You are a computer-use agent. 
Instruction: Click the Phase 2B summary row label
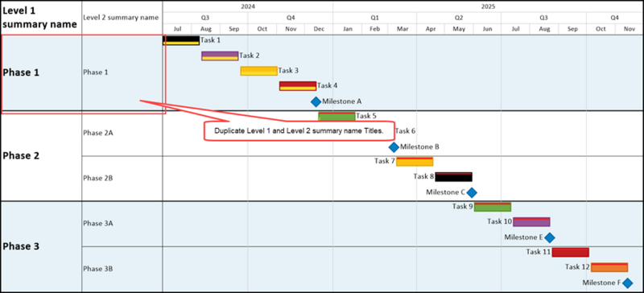click(98, 179)
